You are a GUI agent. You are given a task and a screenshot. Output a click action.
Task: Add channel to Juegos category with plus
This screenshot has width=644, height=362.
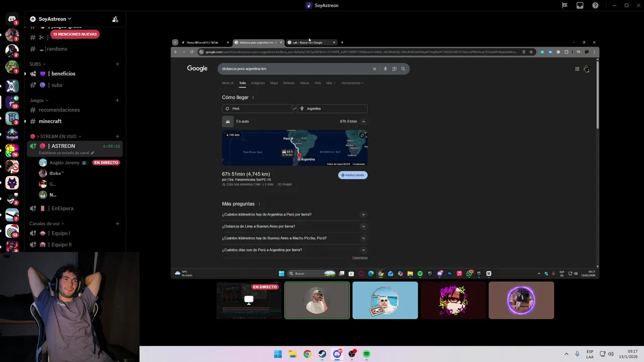(117, 100)
